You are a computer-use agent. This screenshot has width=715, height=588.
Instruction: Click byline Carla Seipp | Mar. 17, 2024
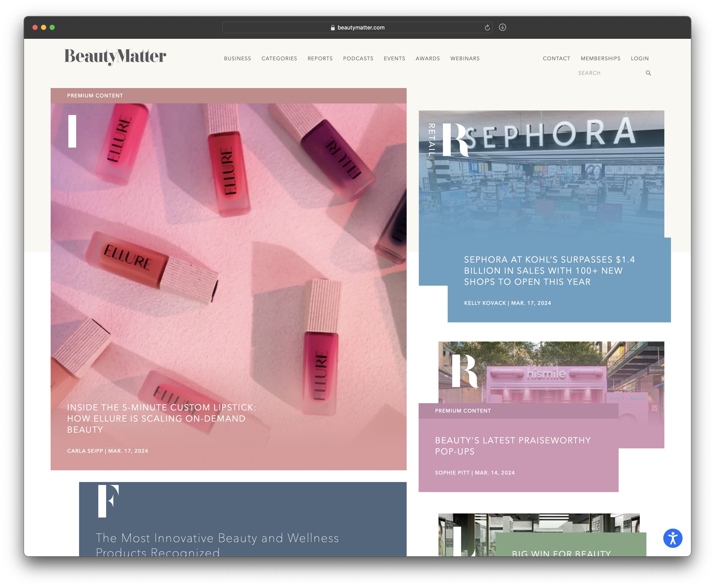[x=107, y=451]
